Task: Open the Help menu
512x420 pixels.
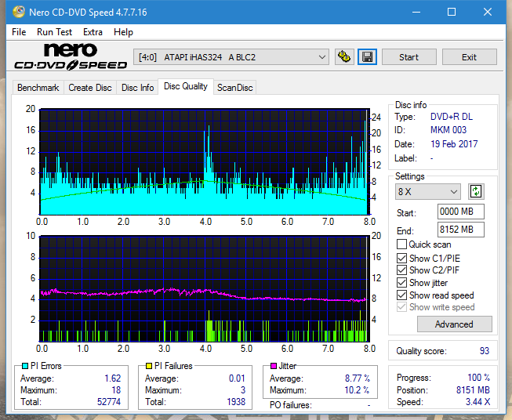Action: (123, 32)
